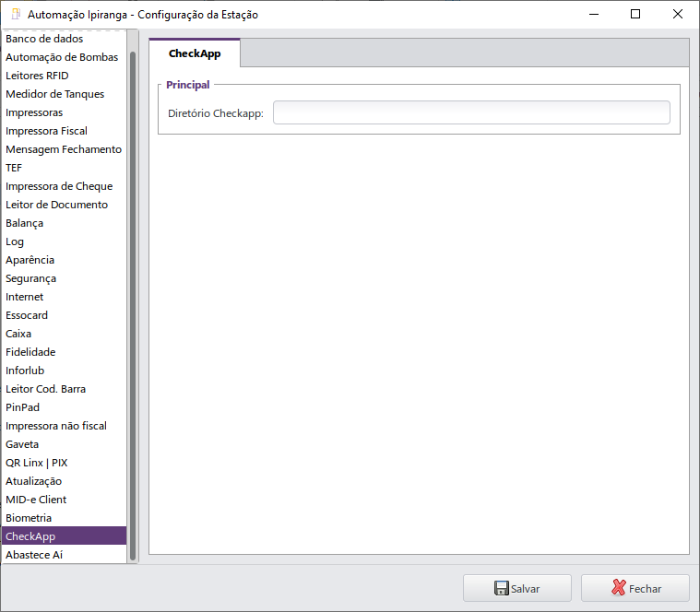This screenshot has width=700, height=612.
Task: Select the CheckApp tab
Action: tap(195, 53)
